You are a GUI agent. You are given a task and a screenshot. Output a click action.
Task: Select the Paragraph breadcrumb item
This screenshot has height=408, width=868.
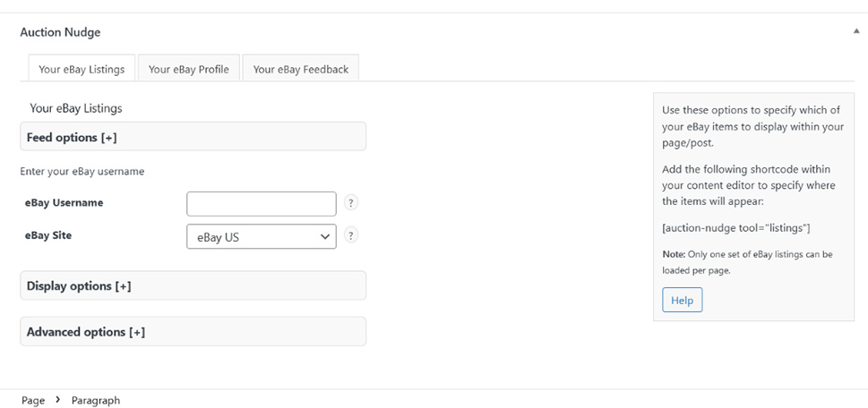[95, 400]
